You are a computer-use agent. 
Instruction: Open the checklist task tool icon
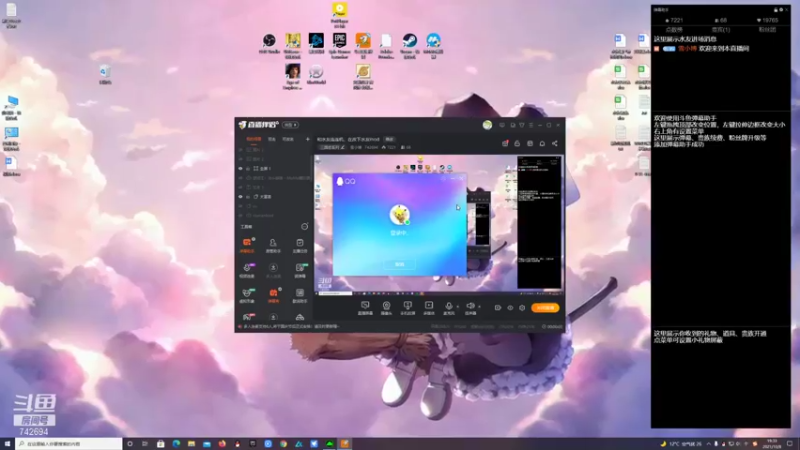point(299,244)
